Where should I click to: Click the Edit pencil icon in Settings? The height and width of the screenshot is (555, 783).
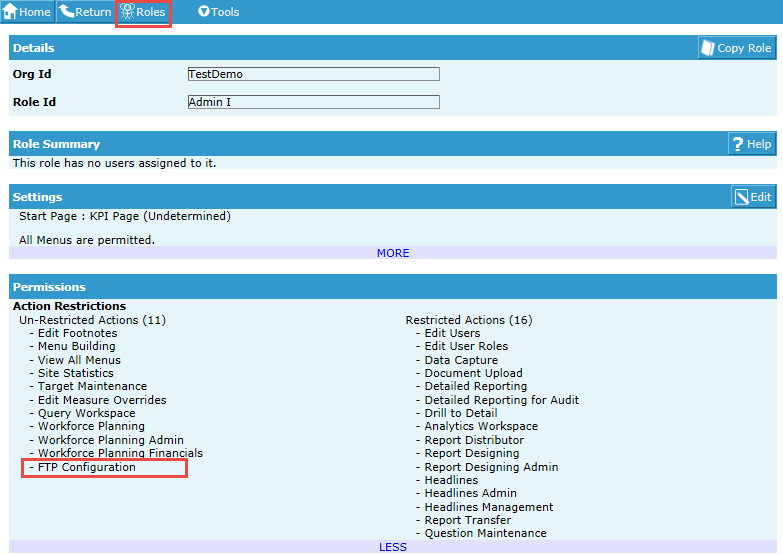pyautogui.click(x=742, y=197)
